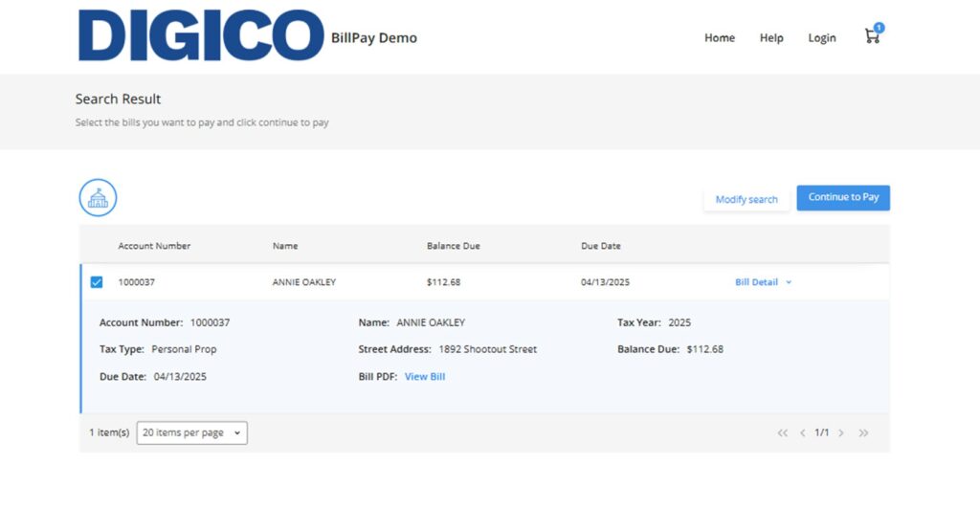
Task: Go to last page of results
Action: [x=863, y=432]
